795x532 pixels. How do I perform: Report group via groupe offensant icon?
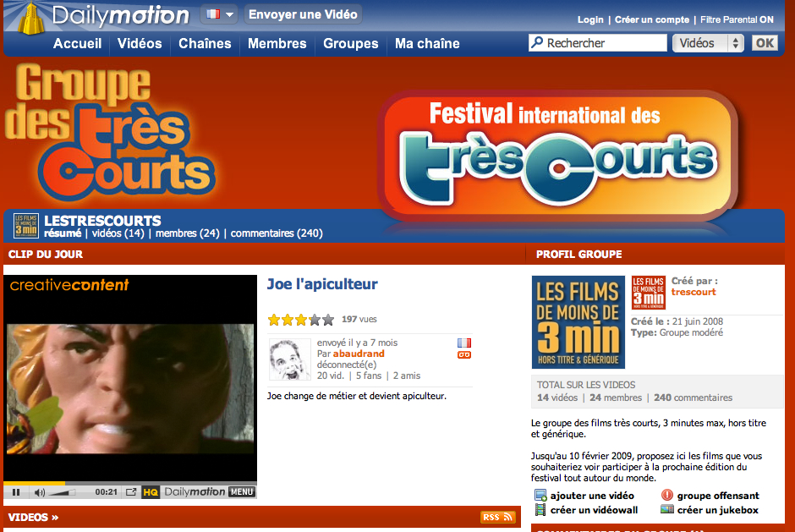[x=666, y=495]
